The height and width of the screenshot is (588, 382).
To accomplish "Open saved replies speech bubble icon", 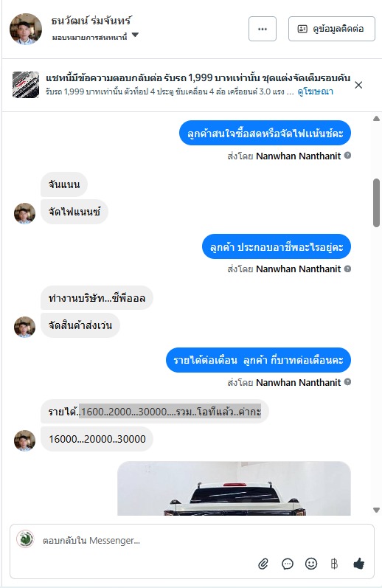I will pos(287,564).
